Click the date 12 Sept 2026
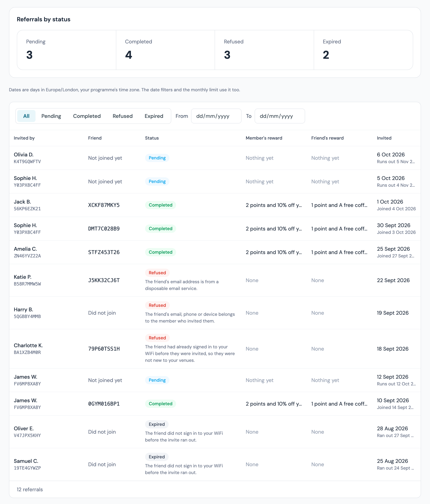Image resolution: width=430 pixels, height=504 pixels. (x=393, y=377)
